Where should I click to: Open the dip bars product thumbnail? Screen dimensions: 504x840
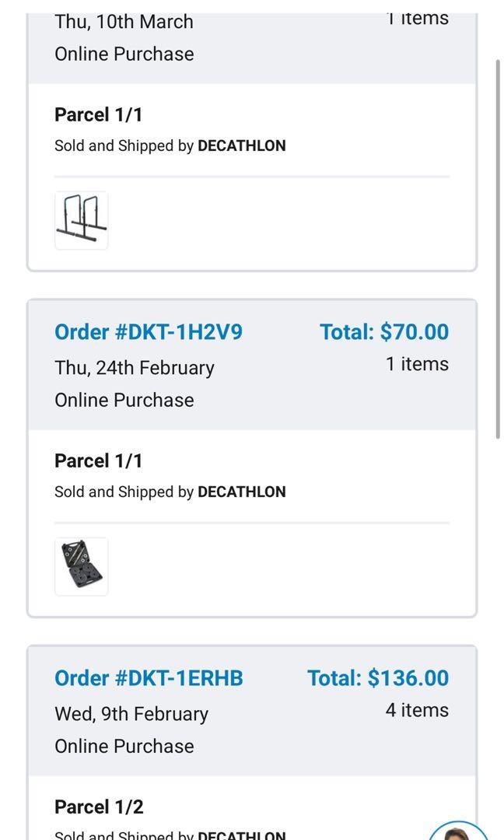tap(82, 221)
